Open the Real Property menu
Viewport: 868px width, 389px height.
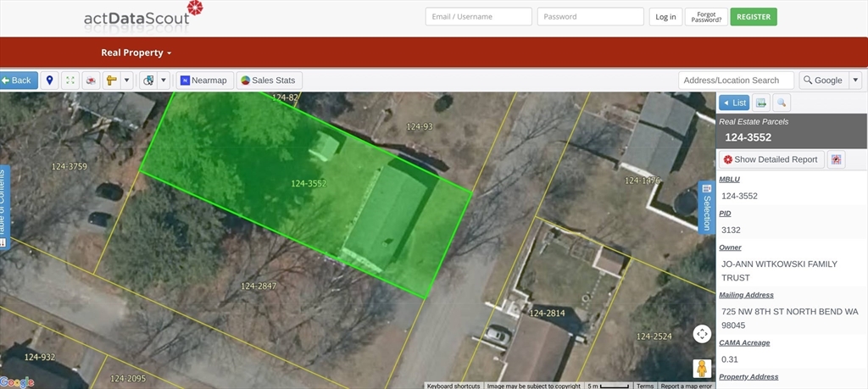[x=136, y=53]
